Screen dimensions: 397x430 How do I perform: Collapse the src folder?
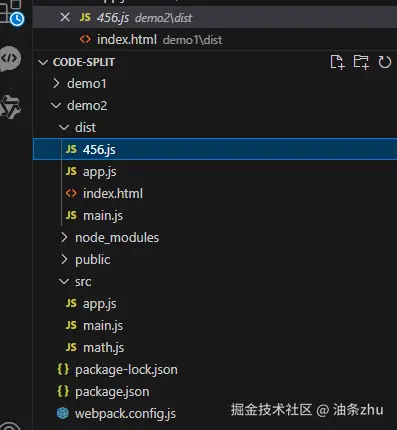coord(64,281)
